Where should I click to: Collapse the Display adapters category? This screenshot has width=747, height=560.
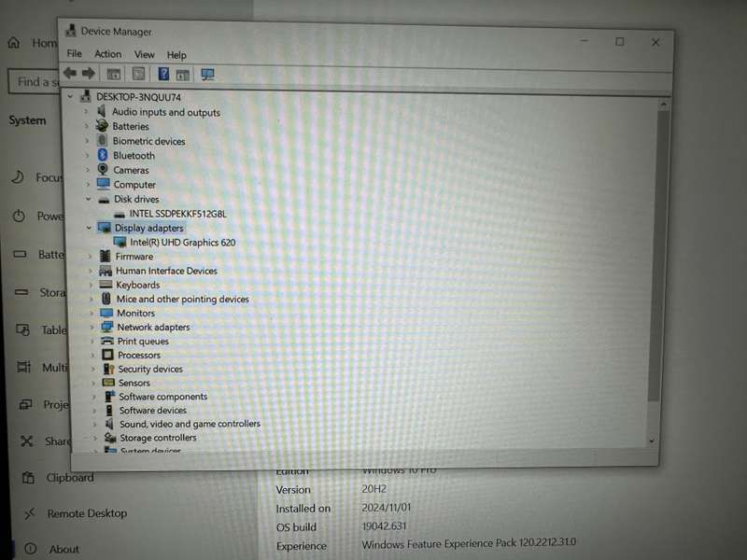coord(89,228)
